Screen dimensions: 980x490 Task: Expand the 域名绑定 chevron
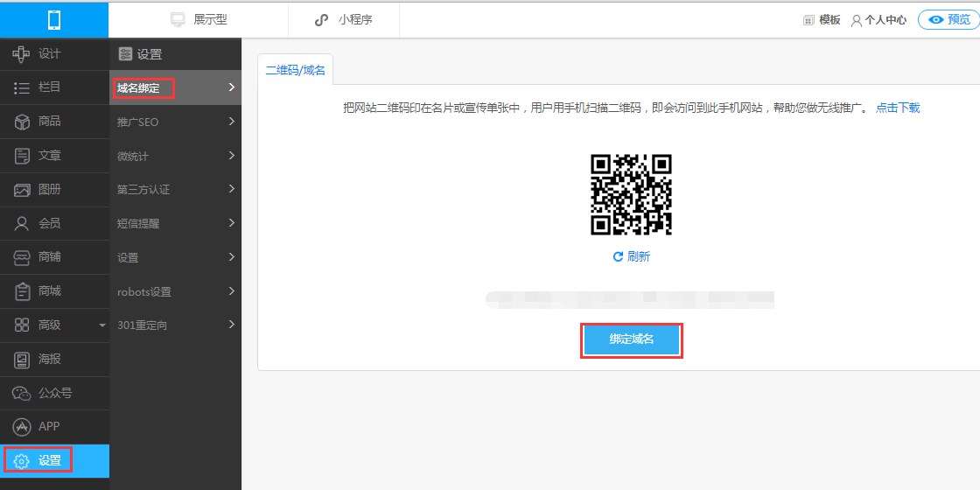tap(231, 87)
